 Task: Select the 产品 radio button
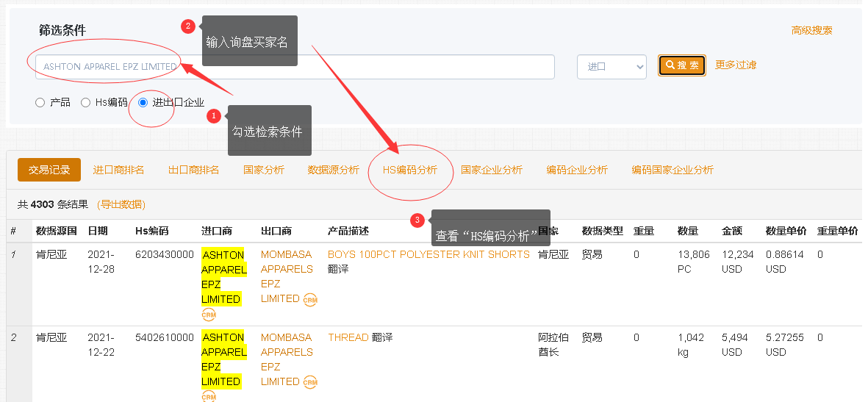[40, 102]
